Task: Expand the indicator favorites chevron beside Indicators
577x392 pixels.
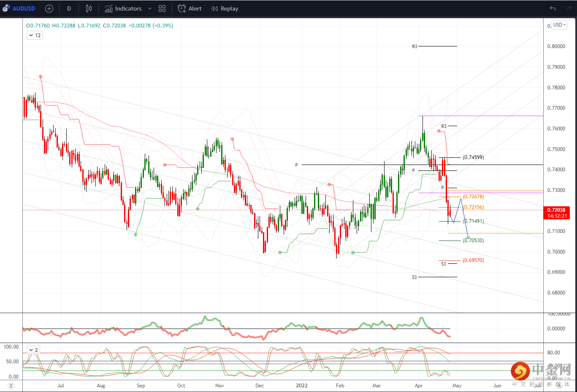Action: point(149,8)
